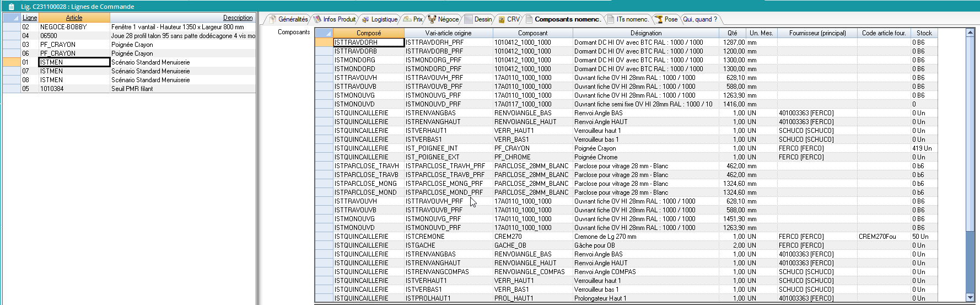Click the Désignation column header
The width and height of the screenshot is (980, 305).
pyautogui.click(x=646, y=33)
